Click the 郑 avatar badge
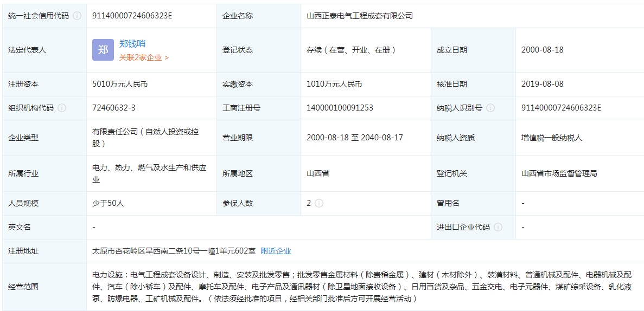The width and height of the screenshot is (644, 311). [x=103, y=50]
